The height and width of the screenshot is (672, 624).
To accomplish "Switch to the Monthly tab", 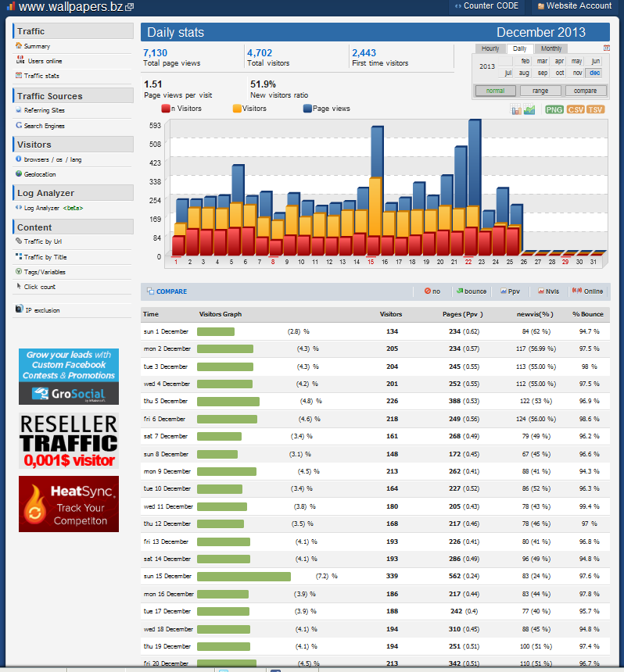I will click(550, 48).
